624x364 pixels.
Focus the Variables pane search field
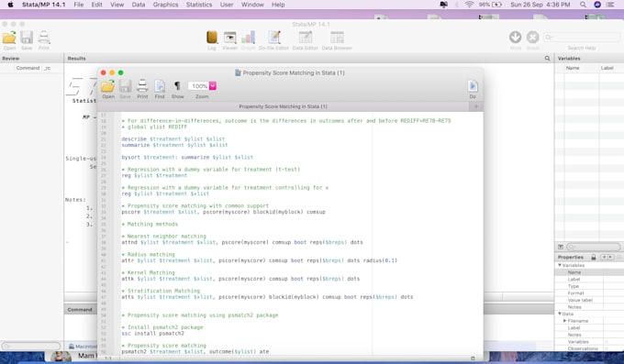[593, 247]
